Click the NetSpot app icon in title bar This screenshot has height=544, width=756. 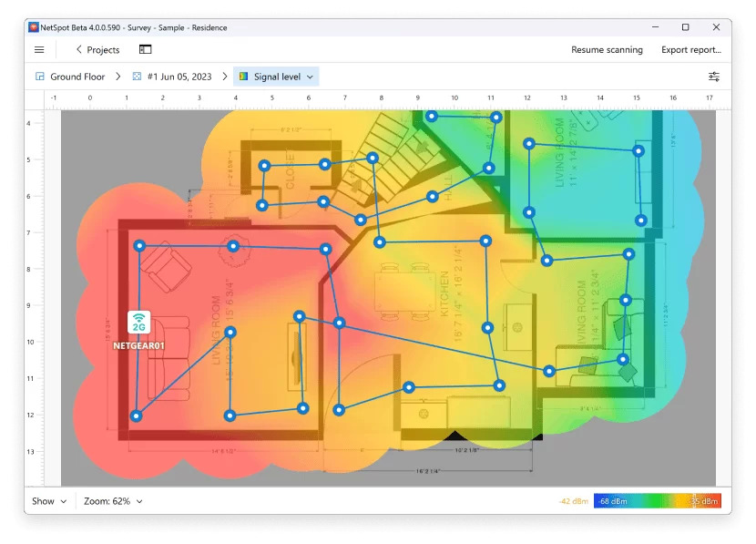pyautogui.click(x=34, y=27)
